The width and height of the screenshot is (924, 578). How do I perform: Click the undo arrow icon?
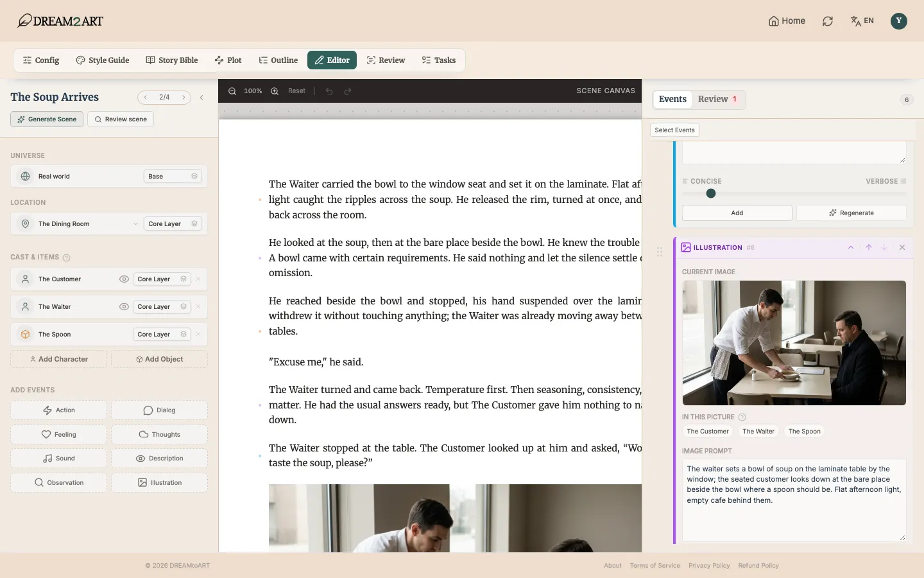coord(329,91)
